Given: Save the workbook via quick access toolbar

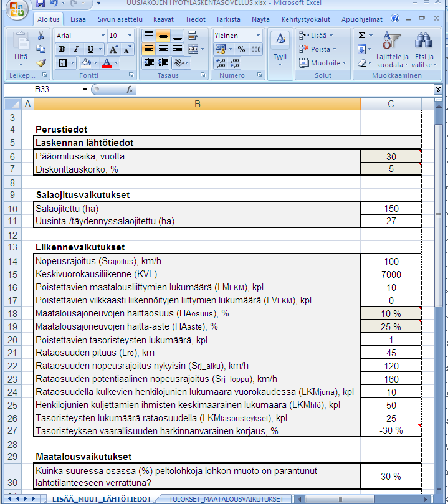Looking at the screenshot, I should click(x=41, y=4).
